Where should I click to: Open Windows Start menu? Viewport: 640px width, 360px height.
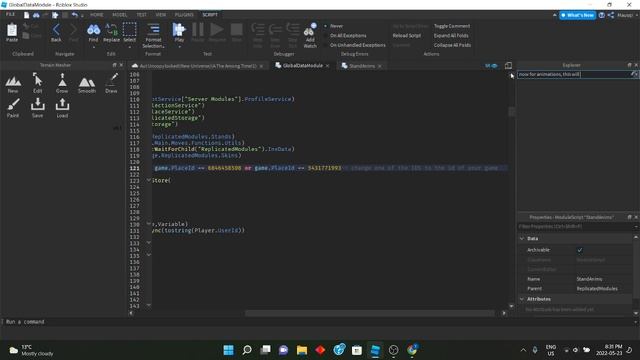[x=229, y=350]
